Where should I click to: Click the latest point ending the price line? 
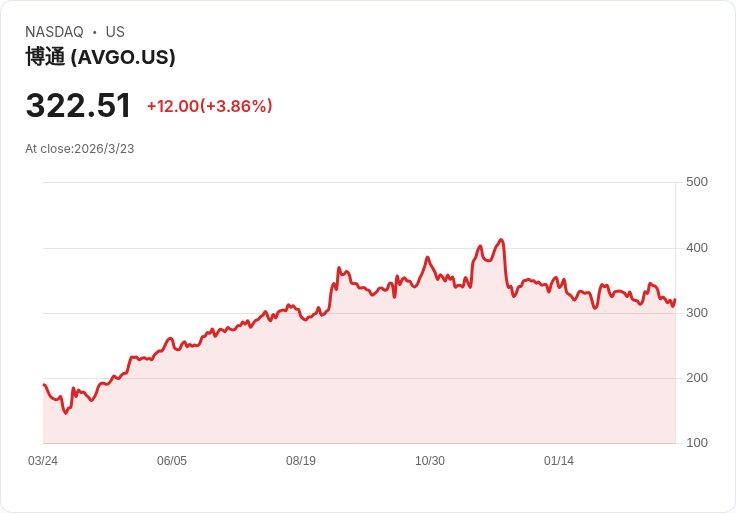pos(675,300)
